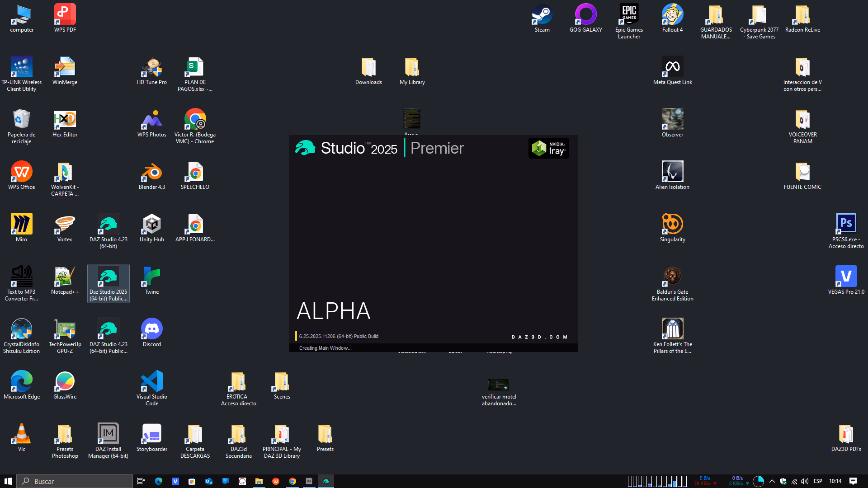Click the Daz Studio taskbar button
Screen dimensions: 868x488
(x=325, y=481)
